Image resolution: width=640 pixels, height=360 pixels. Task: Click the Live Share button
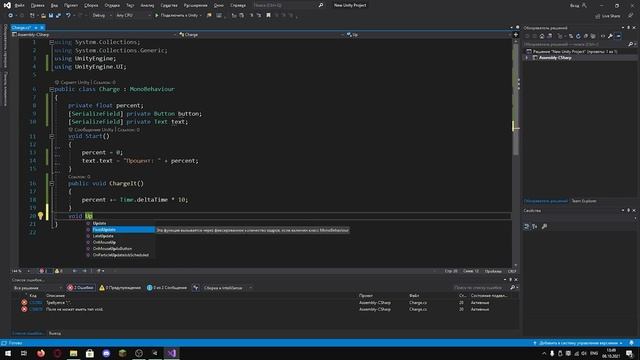(x=608, y=16)
